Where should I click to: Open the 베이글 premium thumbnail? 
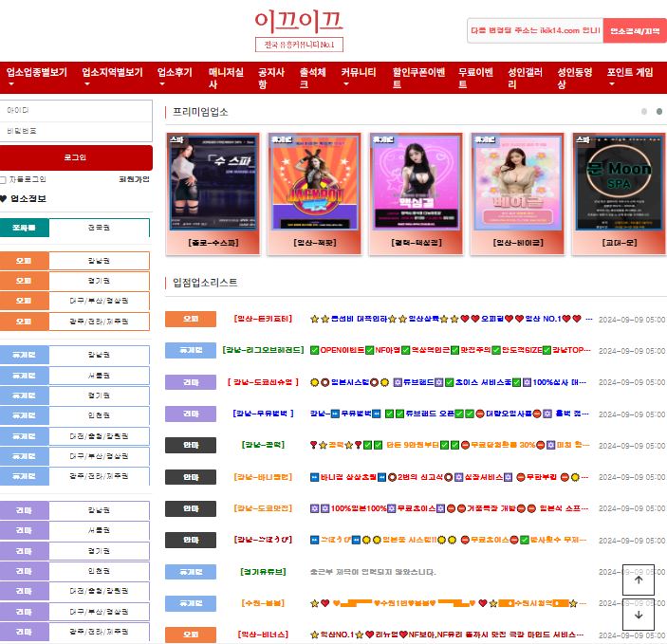pos(518,183)
